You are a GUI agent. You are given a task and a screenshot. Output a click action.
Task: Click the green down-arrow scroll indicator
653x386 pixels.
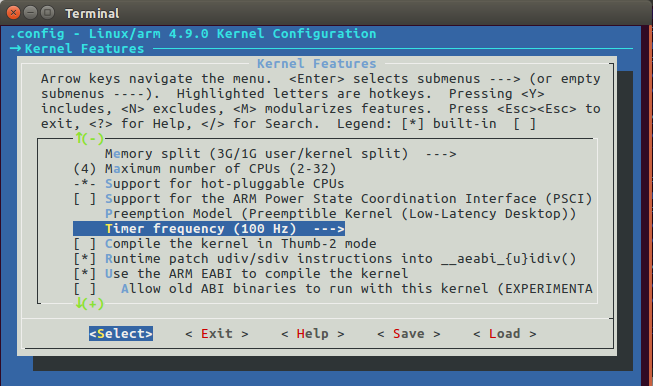[x=79, y=304]
